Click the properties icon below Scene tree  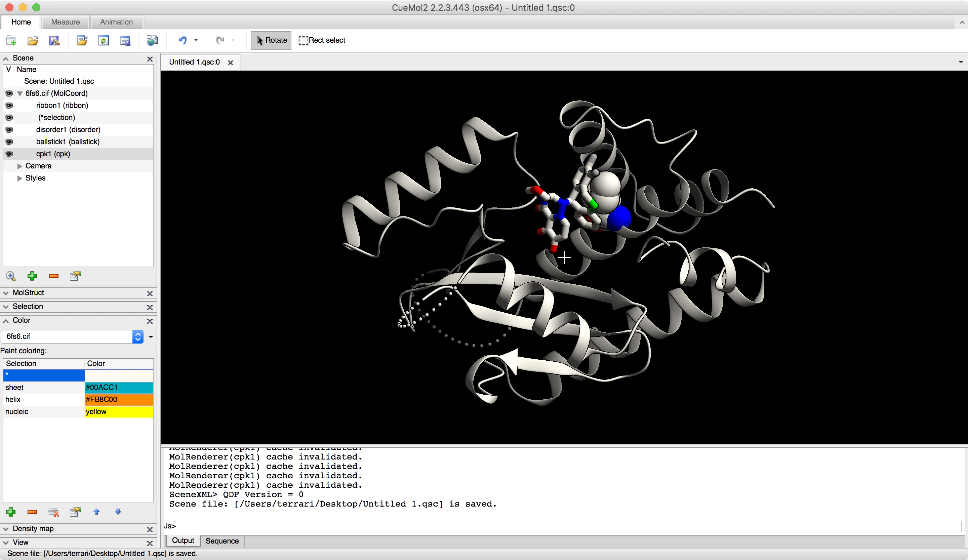coord(75,276)
